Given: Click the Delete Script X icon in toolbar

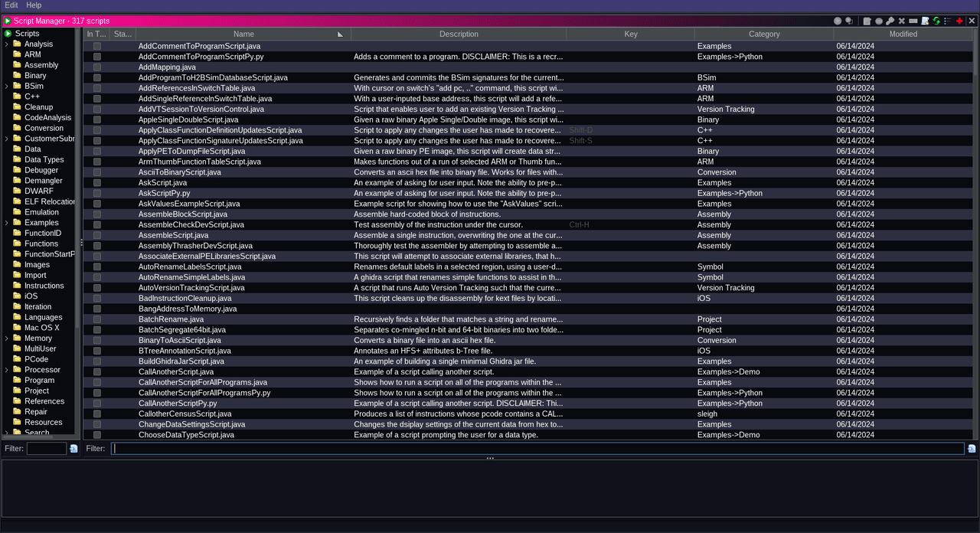Looking at the screenshot, I should tap(902, 21).
